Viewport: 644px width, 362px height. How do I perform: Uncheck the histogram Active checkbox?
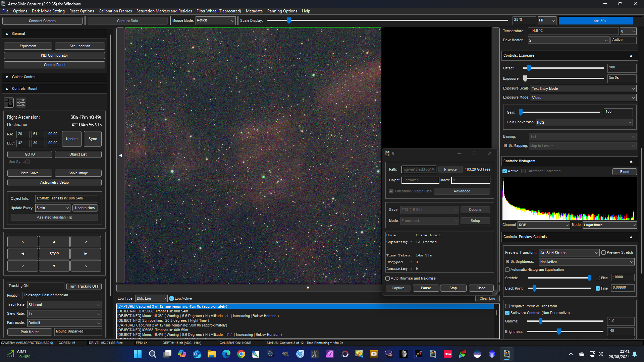[x=505, y=171]
